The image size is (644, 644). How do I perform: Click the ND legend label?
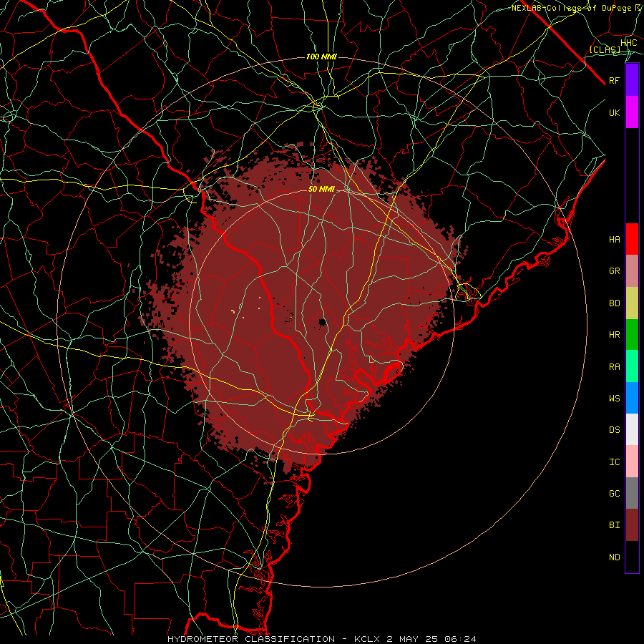(614, 557)
